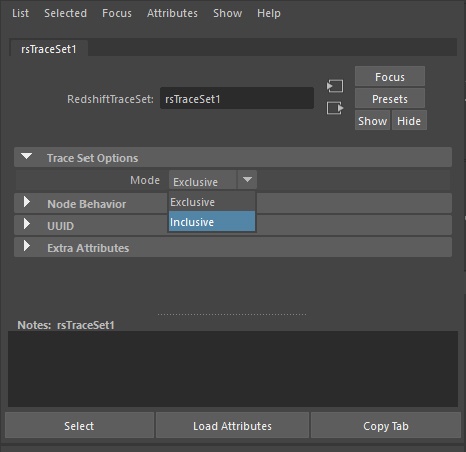
Task: Open the Attributes menu
Action: [172, 13]
